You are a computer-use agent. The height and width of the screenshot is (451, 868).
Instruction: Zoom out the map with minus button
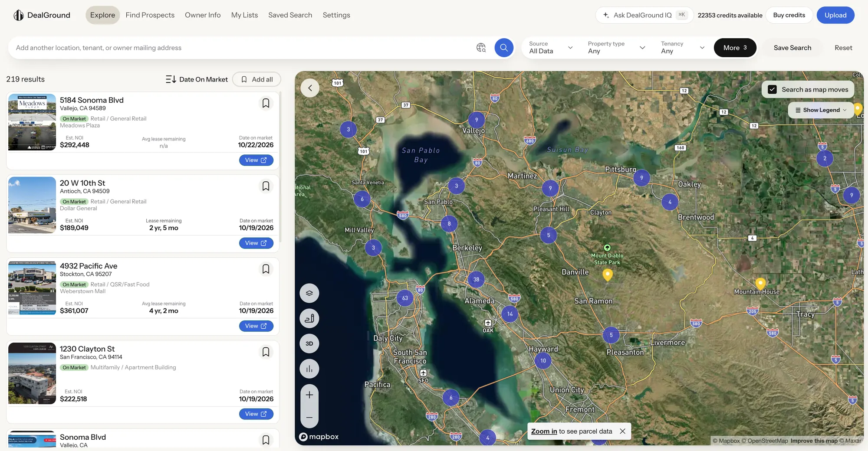pyautogui.click(x=309, y=417)
